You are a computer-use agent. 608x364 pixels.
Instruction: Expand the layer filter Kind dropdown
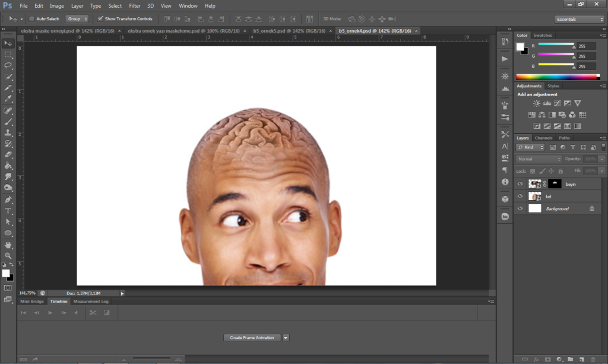coord(531,147)
